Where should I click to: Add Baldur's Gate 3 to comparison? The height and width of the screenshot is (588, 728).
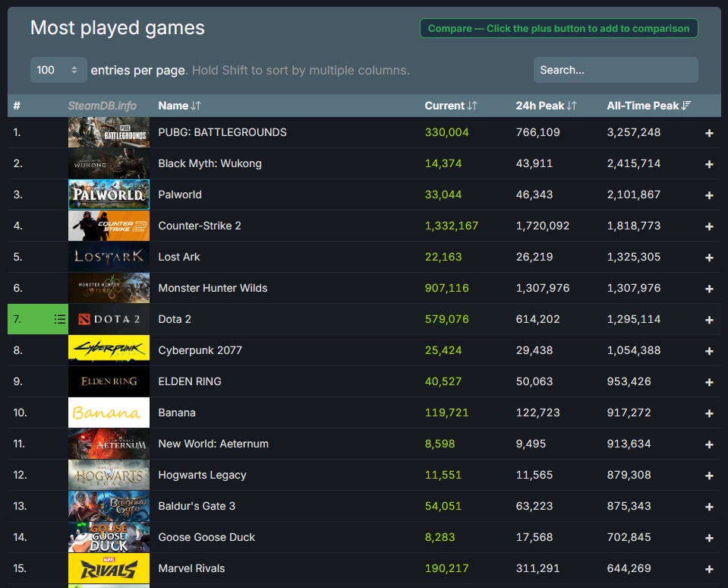tap(709, 507)
